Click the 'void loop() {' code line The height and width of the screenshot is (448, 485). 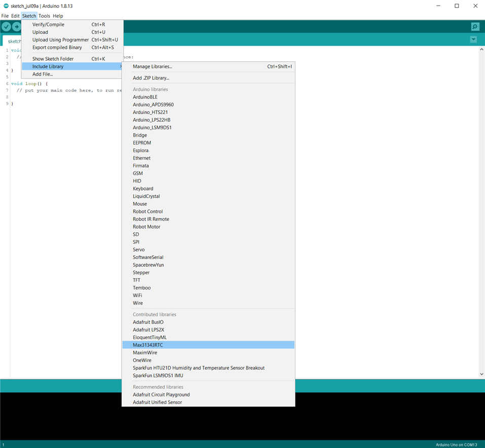click(29, 84)
